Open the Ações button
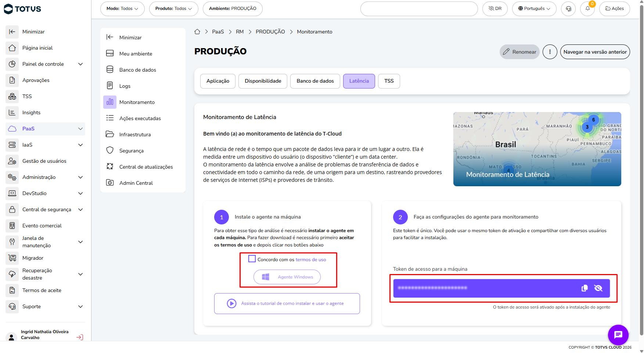The image size is (644, 353). 615,9
